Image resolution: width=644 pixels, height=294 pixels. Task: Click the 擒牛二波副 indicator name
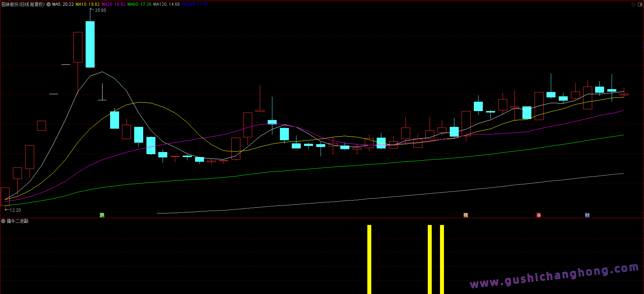click(x=18, y=221)
